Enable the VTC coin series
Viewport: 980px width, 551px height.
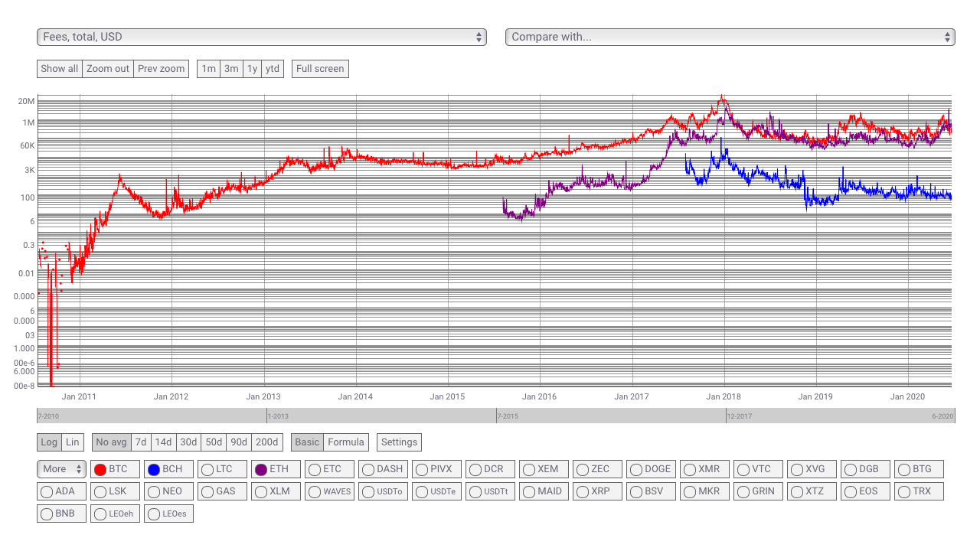[758, 469]
